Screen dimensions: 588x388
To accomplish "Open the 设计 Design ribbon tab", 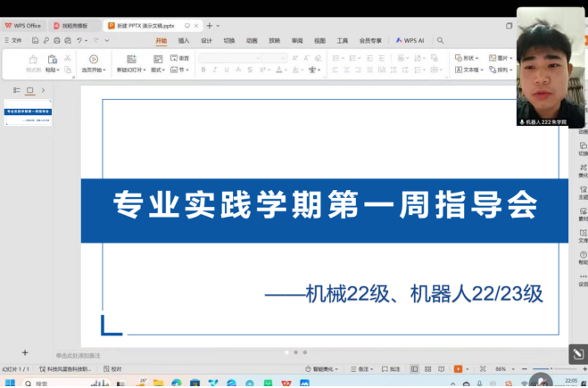I will click(206, 40).
